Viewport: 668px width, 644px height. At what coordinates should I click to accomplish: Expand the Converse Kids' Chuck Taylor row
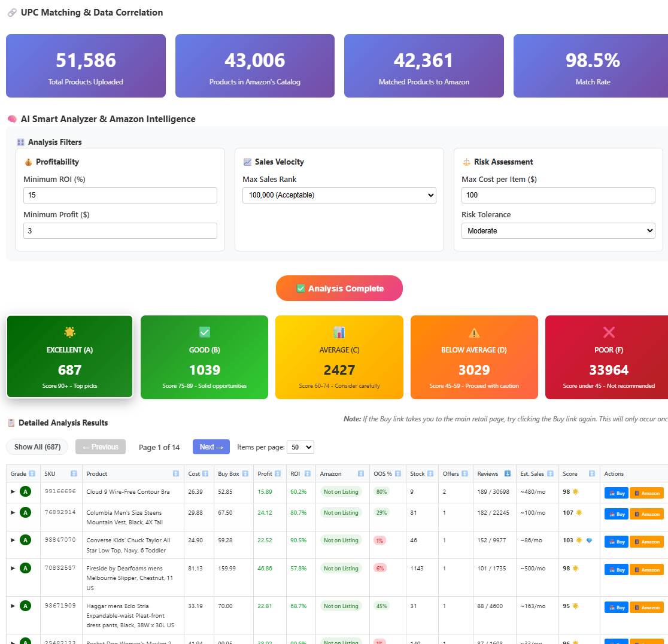point(13,540)
